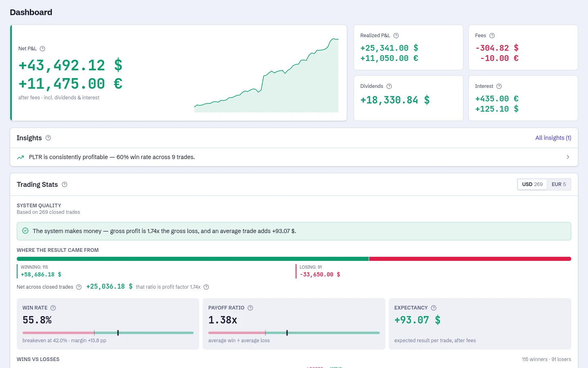Screen dimensions: 588x368
Task: Click the Net P&L value +11,475.00 €
Action: click(70, 84)
